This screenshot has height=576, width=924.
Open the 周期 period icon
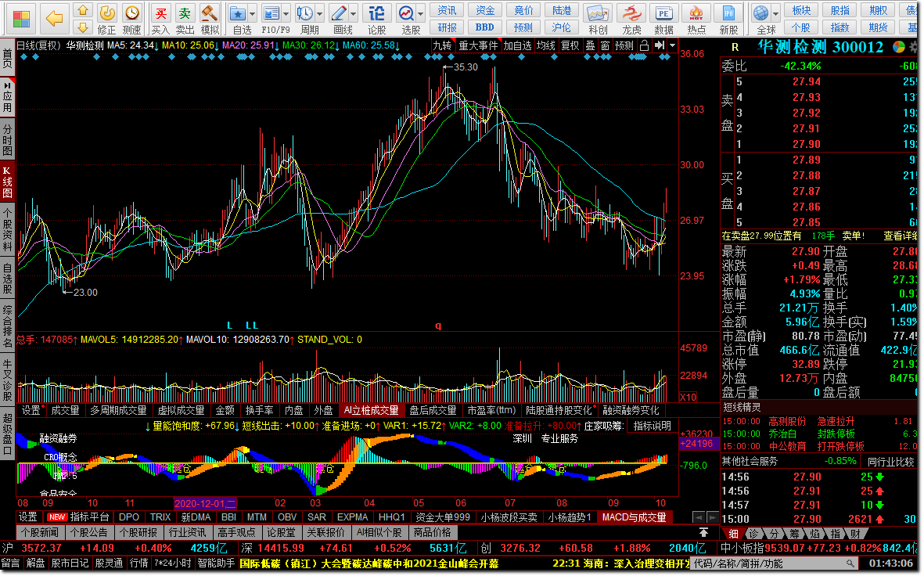305,13
